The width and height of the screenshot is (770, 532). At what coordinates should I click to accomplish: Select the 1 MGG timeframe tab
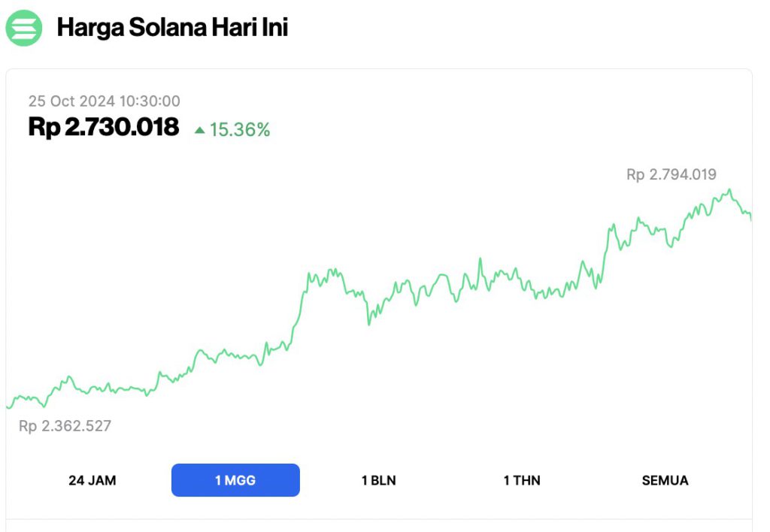click(x=235, y=480)
